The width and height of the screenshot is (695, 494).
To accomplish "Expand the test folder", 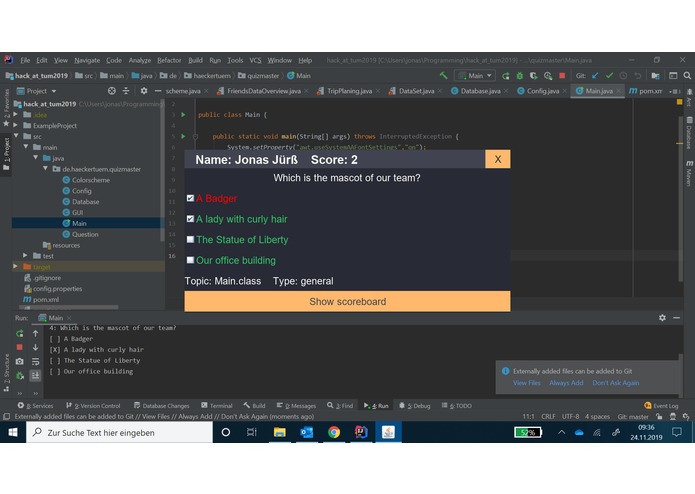I will (x=25, y=256).
